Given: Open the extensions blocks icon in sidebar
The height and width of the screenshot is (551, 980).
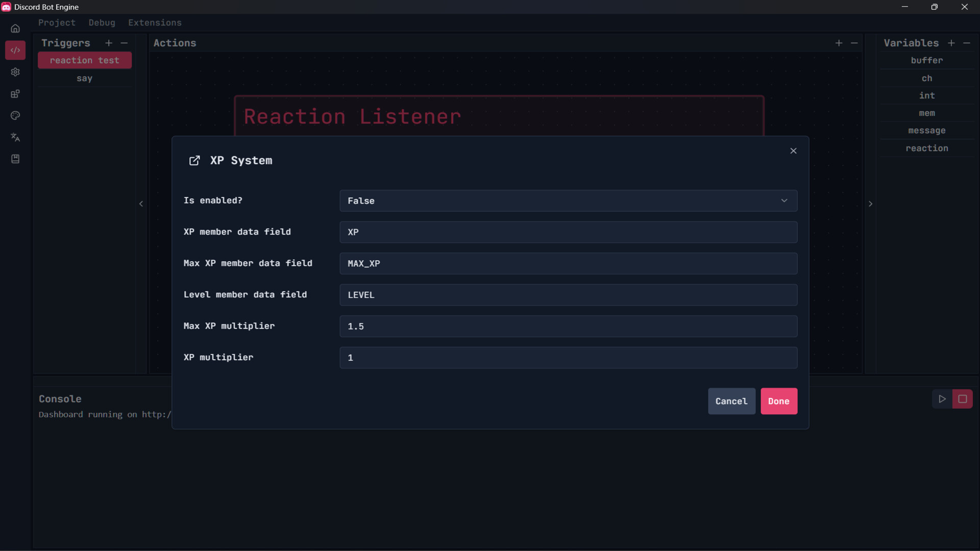Looking at the screenshot, I should (x=15, y=93).
